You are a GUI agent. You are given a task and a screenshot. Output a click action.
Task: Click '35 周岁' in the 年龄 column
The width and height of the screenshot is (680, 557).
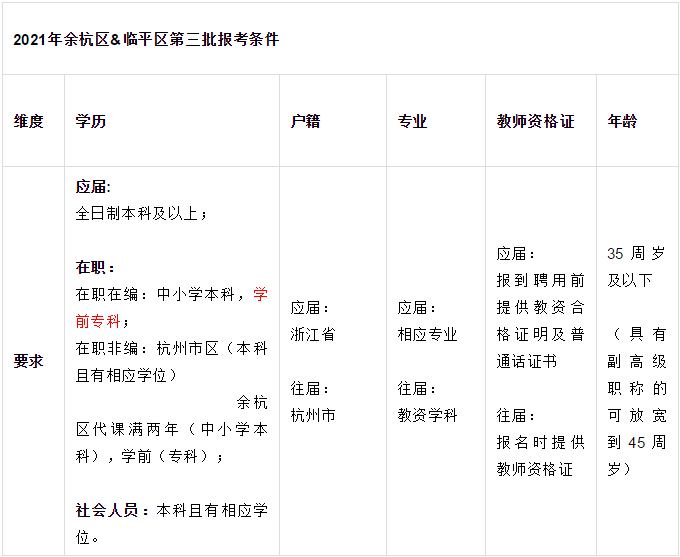tap(636, 253)
